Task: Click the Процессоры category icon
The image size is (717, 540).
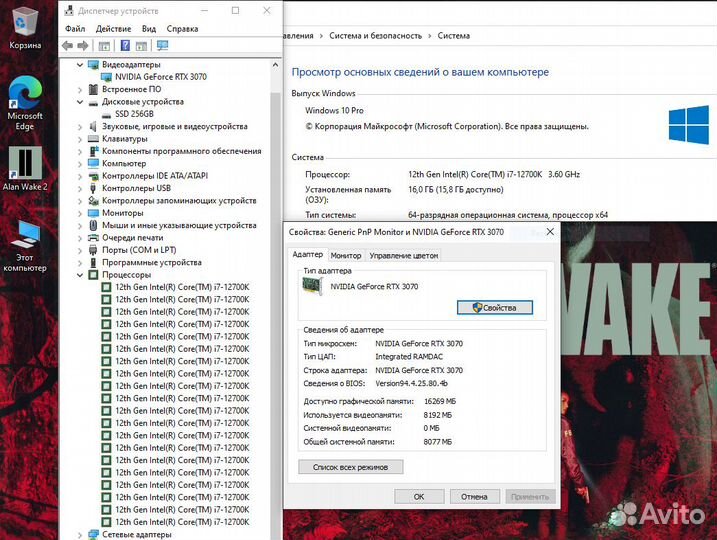Action: click(x=93, y=275)
